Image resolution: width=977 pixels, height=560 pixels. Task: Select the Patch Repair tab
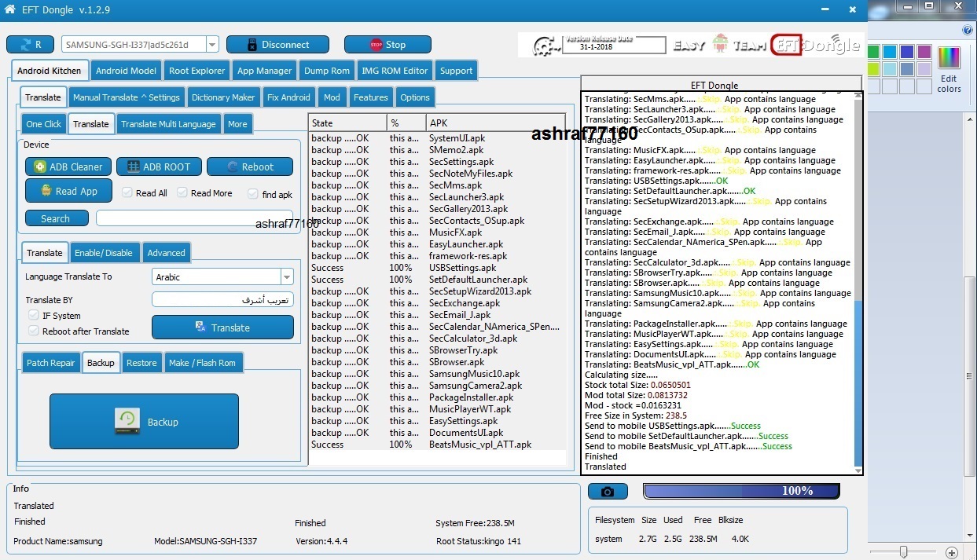click(50, 362)
